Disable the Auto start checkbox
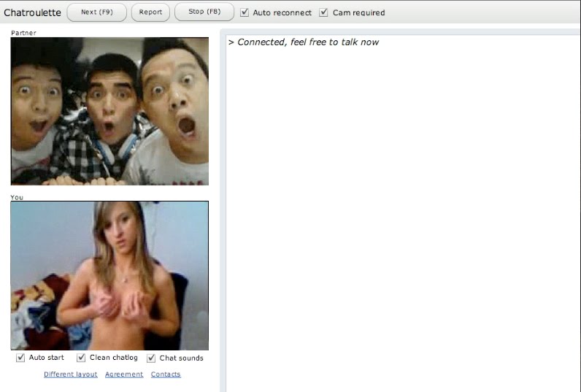581x392 pixels. tap(20, 358)
